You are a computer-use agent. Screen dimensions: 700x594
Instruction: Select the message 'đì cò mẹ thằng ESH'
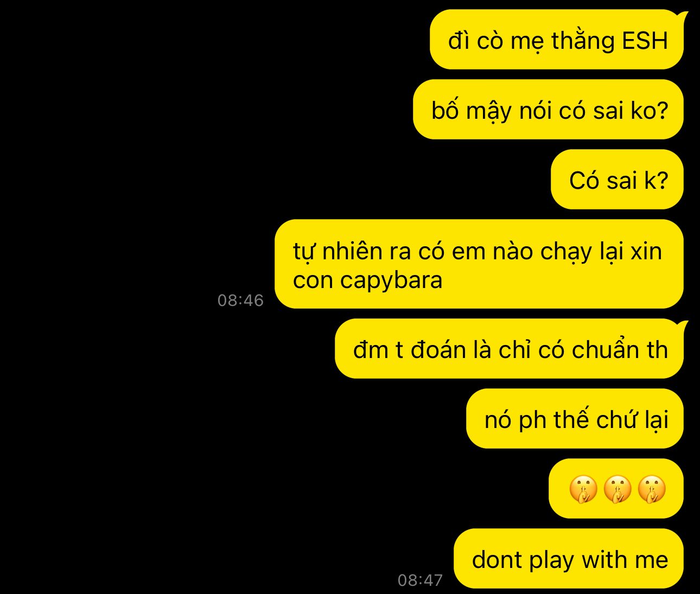(557, 40)
